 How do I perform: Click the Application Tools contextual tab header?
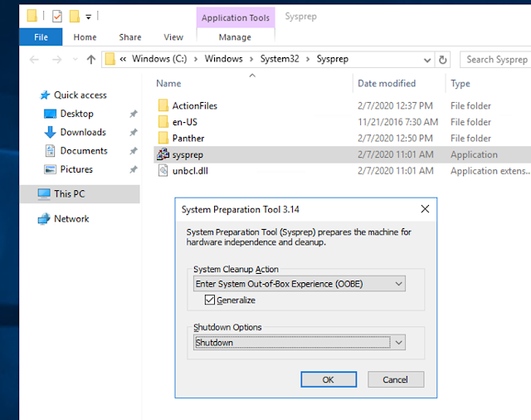[236, 17]
